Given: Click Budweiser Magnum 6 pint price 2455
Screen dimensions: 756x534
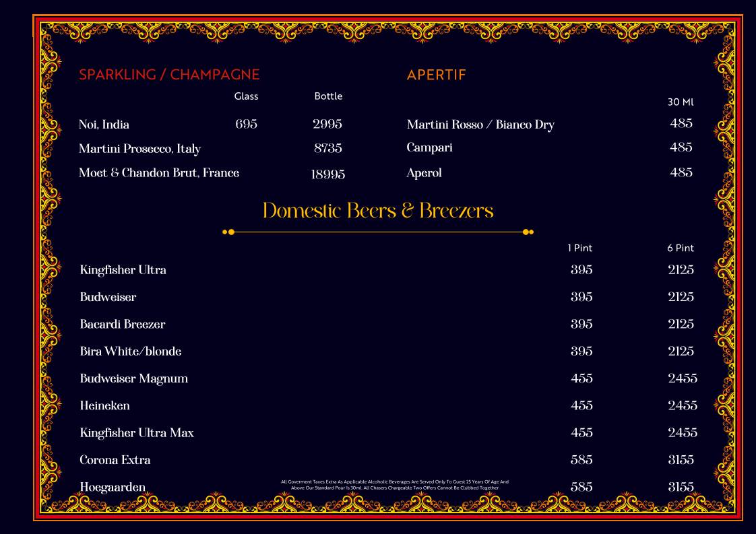Looking at the screenshot, I should (x=683, y=378).
